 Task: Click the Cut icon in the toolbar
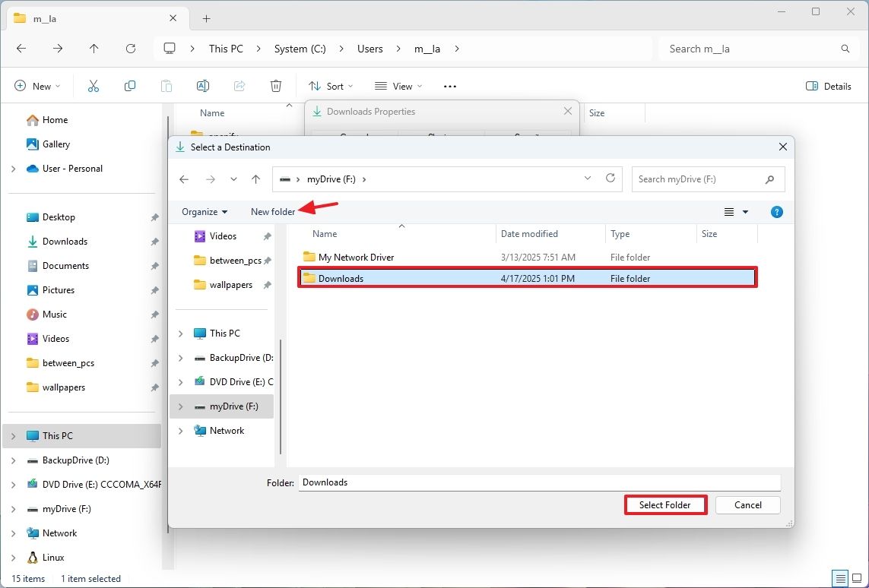tap(93, 85)
